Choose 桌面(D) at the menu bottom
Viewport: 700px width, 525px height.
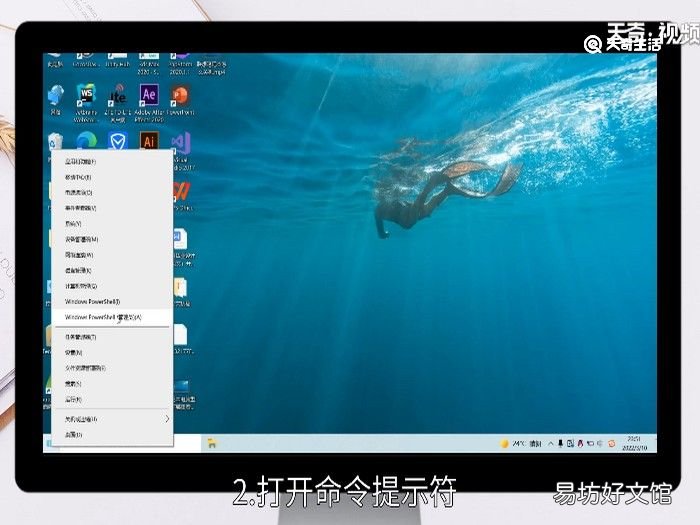(112, 435)
